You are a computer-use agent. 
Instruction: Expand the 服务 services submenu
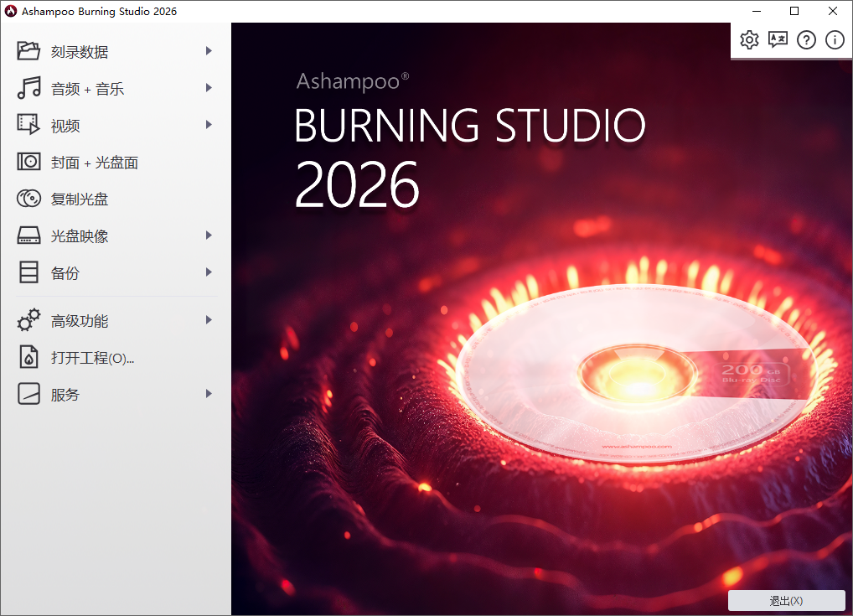click(209, 394)
